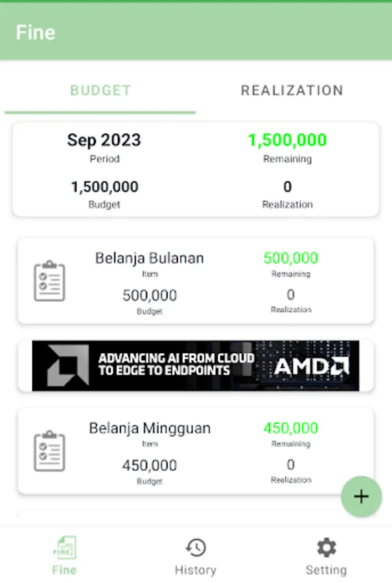Tap the 1,500,000 Remaining green amount
The image size is (392, 583).
287,140
